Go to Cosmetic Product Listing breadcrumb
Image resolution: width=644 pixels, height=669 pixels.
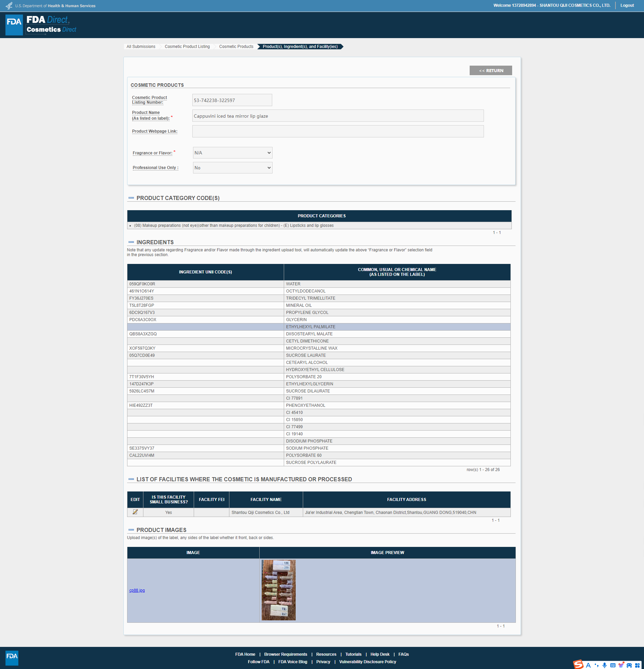click(187, 46)
